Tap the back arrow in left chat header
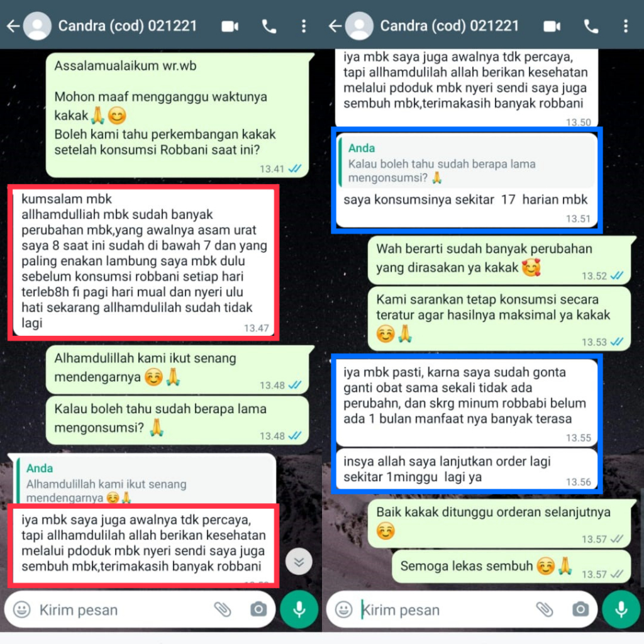 pyautogui.click(x=13, y=26)
